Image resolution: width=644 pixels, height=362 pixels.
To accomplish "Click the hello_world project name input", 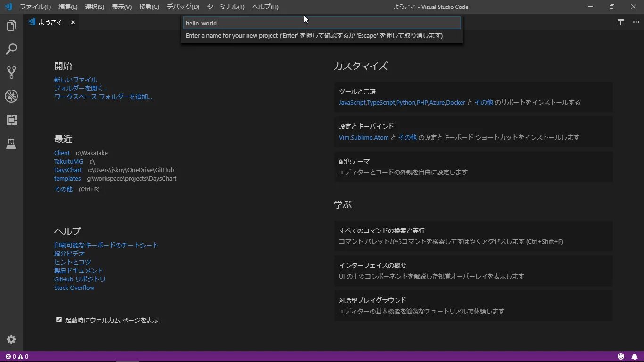I will coord(322,23).
